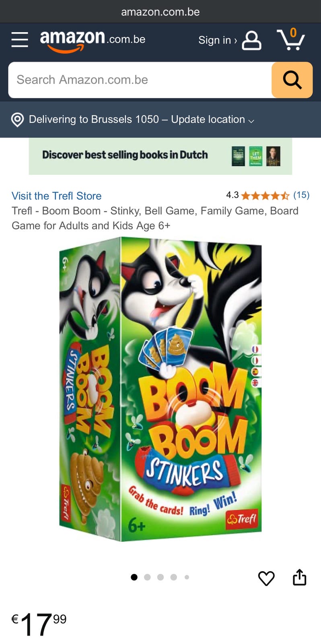Viewport: 321px width, 644px height.
Task: Select the fourth image carousel dot
Action: click(174, 577)
